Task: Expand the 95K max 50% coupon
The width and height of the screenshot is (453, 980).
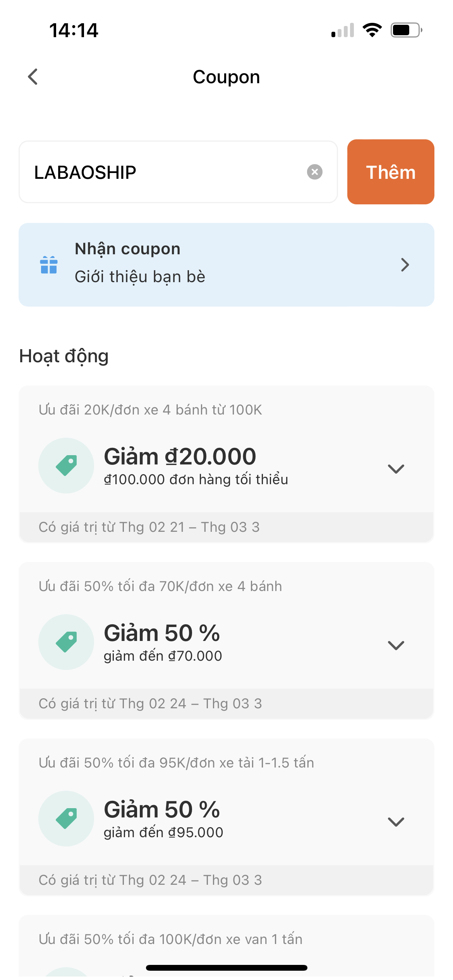Action: 396,822
